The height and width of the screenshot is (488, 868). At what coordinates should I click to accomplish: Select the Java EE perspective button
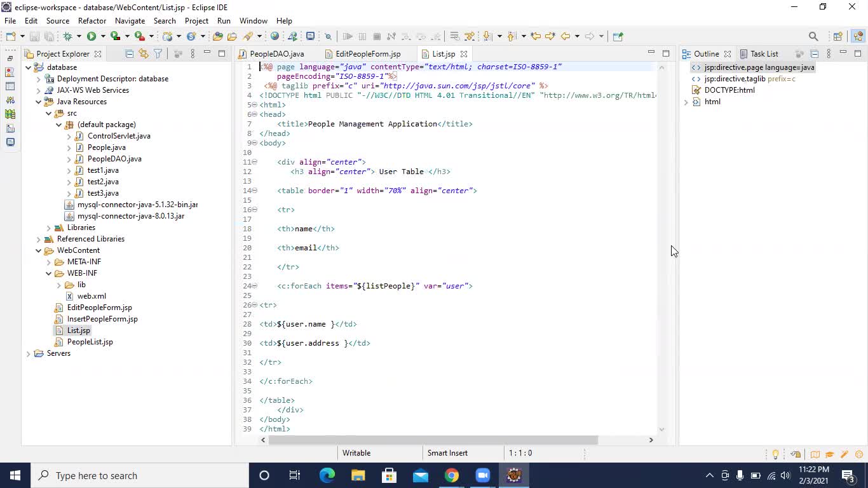[x=858, y=36]
